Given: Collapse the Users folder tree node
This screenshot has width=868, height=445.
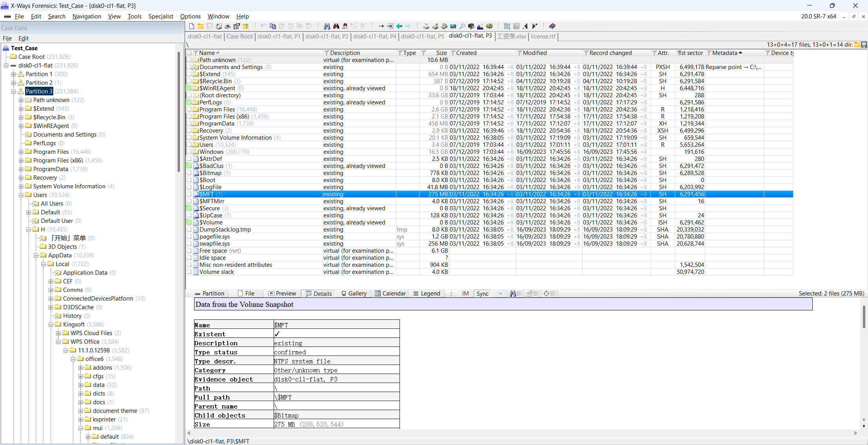Looking at the screenshot, I should [x=21, y=195].
